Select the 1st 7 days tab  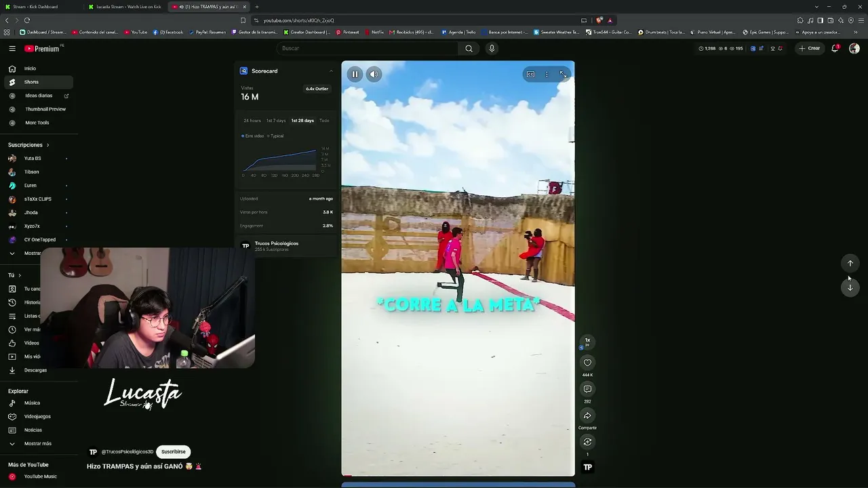coord(276,121)
